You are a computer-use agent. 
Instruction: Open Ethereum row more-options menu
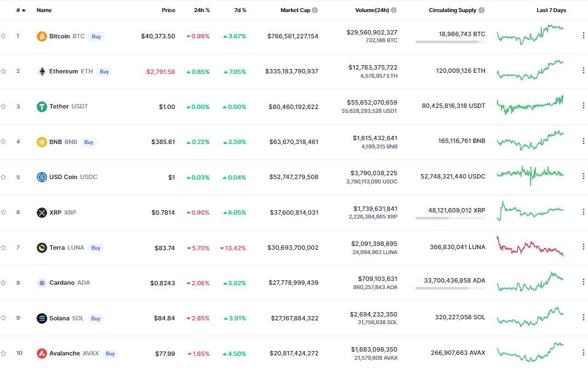click(583, 71)
